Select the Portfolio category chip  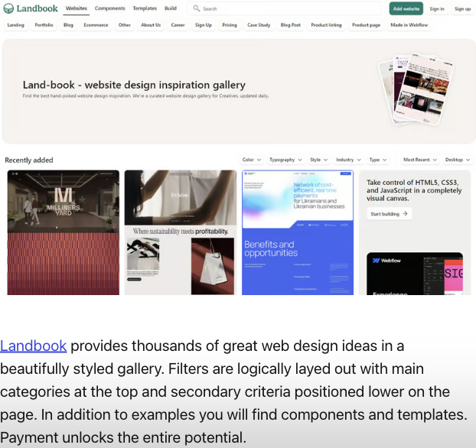point(44,25)
